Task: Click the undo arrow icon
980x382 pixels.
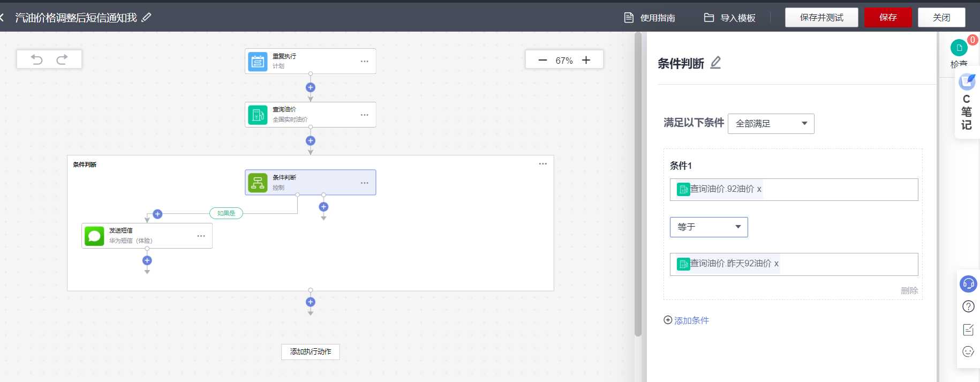Action: coord(36,59)
